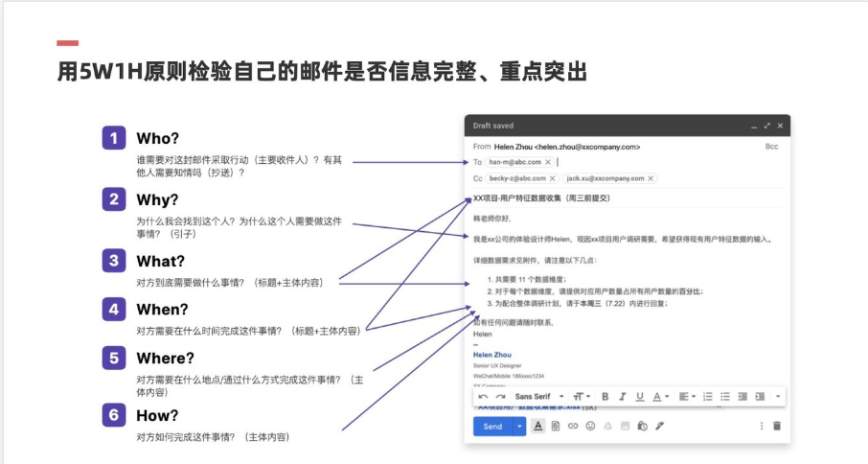Insert signature using the pen icon
The image size is (868, 464).
click(659, 426)
